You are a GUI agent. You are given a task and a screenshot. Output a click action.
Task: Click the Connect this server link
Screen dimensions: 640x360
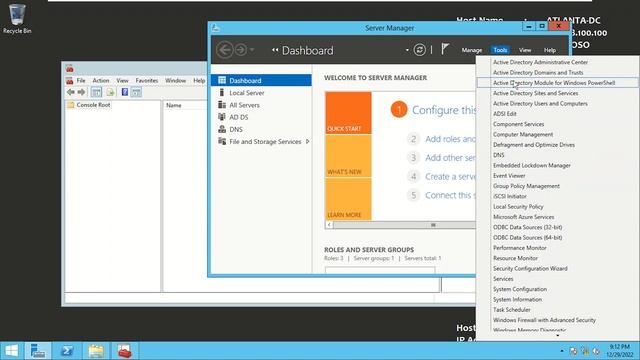pyautogui.click(x=450, y=195)
